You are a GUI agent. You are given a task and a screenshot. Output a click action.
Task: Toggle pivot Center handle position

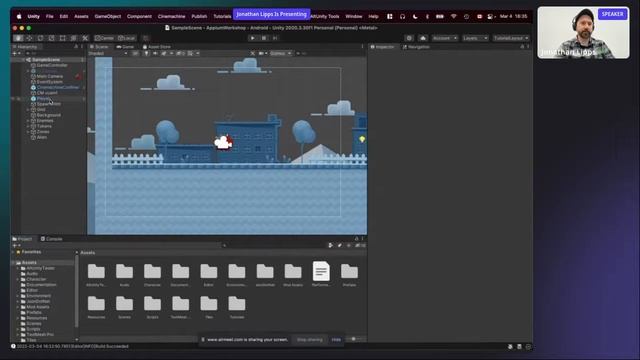point(104,38)
